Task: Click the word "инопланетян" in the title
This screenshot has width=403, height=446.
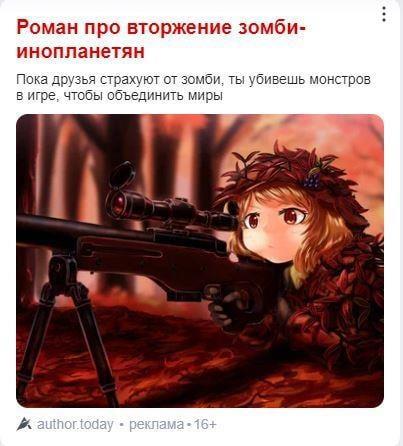Action: pyautogui.click(x=80, y=52)
